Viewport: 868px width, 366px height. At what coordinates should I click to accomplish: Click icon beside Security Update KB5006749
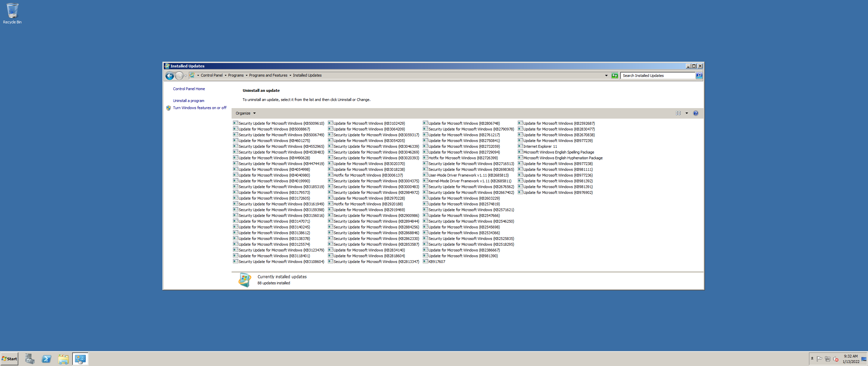[x=236, y=135]
